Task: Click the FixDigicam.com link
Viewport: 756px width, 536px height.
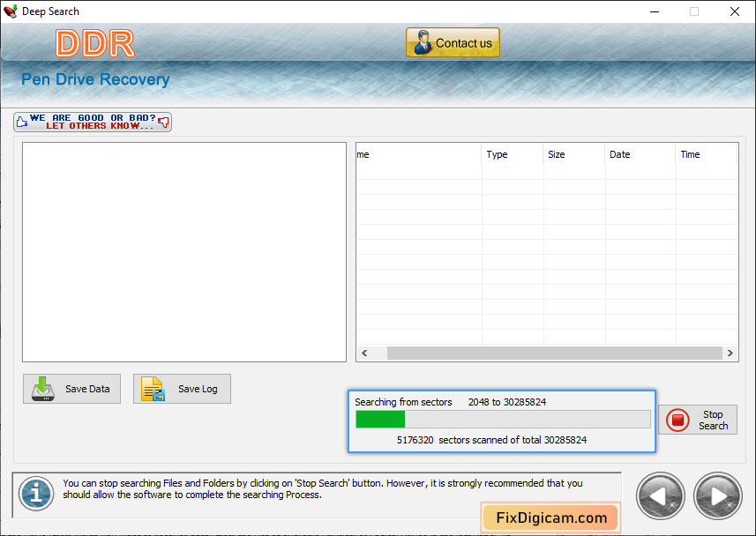Action: coord(551,517)
